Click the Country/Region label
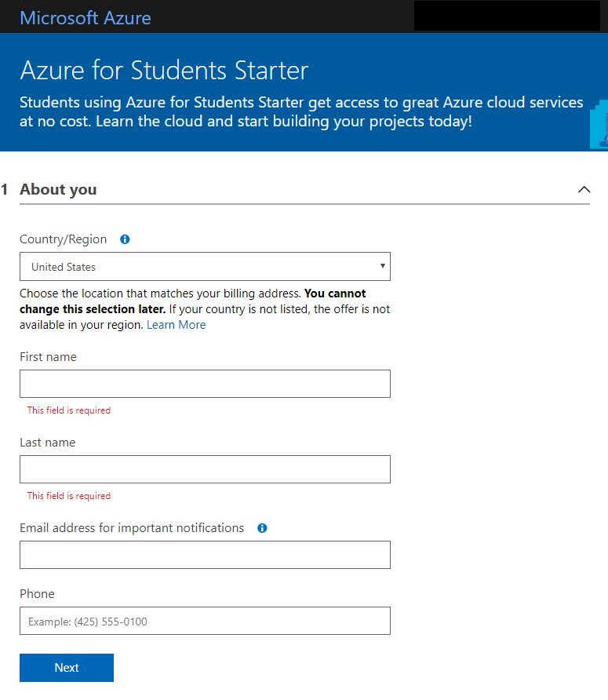This screenshot has width=608, height=700. pyautogui.click(x=64, y=239)
